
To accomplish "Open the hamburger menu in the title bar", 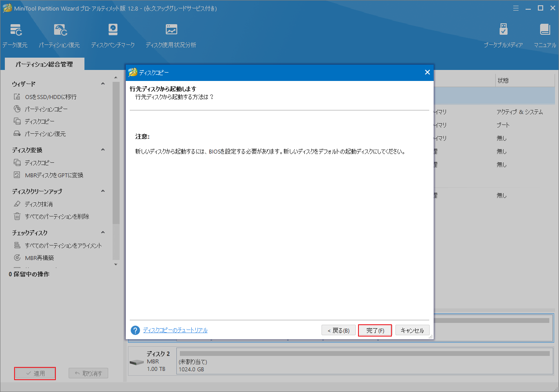I will pos(515,8).
